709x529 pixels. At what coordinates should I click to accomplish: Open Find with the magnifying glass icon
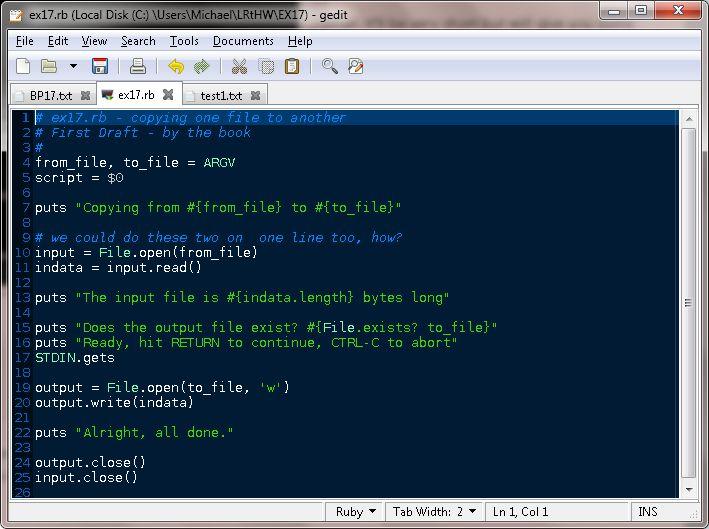click(330, 66)
